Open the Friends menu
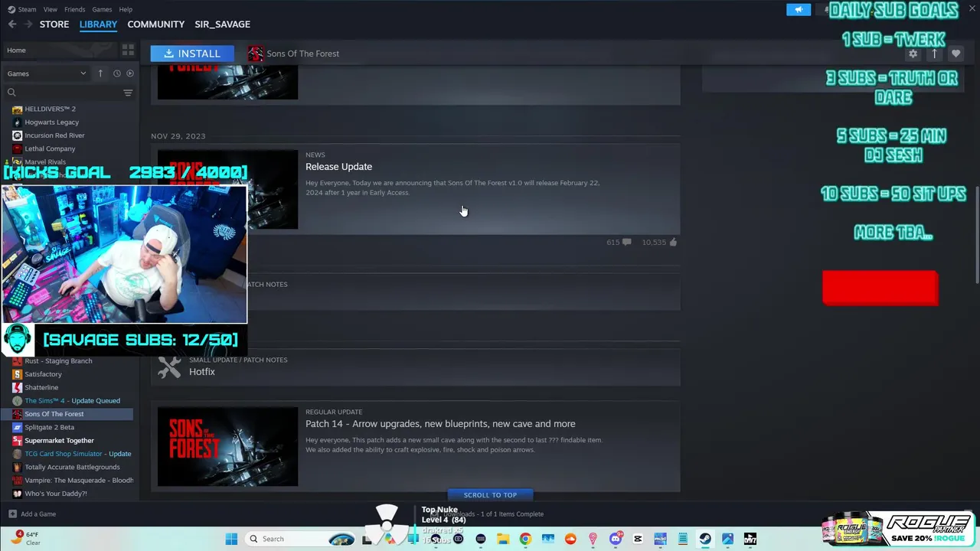 pyautogui.click(x=74, y=9)
